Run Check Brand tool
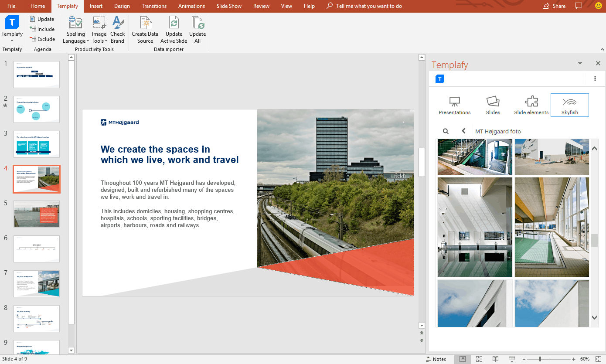 [x=117, y=30]
